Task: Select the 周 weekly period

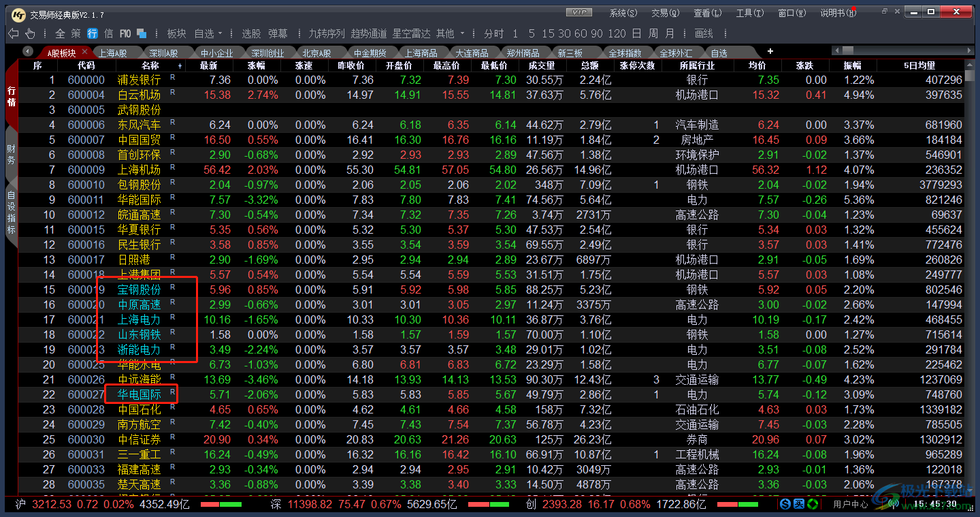Action: point(653,33)
